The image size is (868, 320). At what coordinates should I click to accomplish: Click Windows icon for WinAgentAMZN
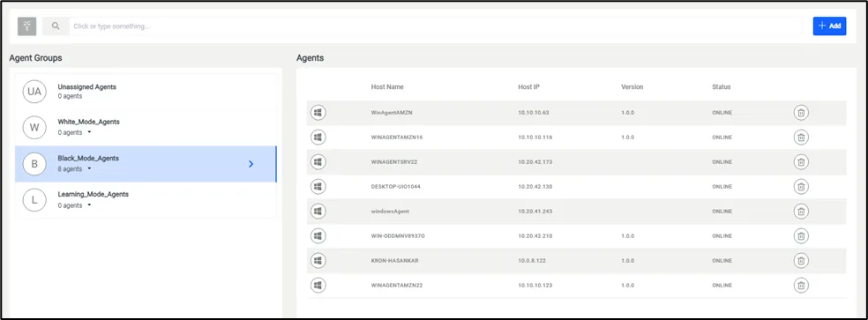coord(318,112)
